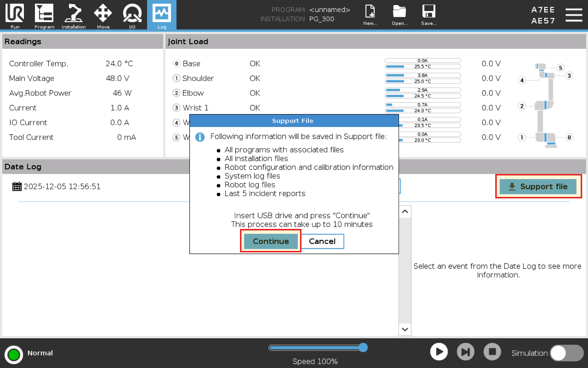Click the green Normal status indicator
The image size is (588, 368).
click(x=14, y=354)
